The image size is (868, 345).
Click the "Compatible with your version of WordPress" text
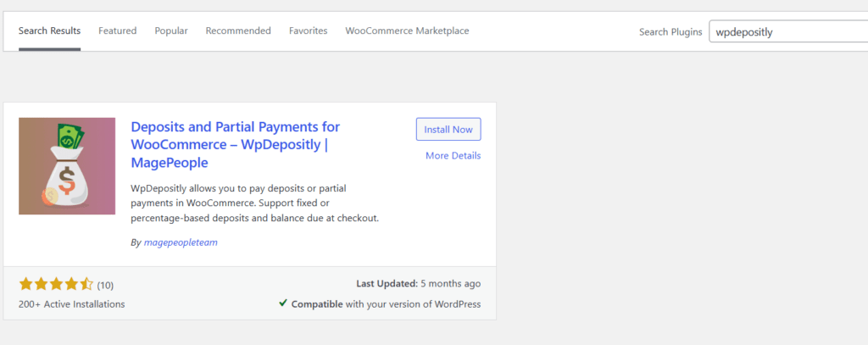386,304
